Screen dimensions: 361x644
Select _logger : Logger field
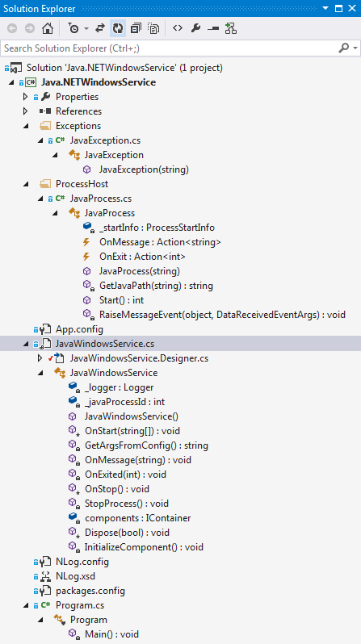point(120,387)
